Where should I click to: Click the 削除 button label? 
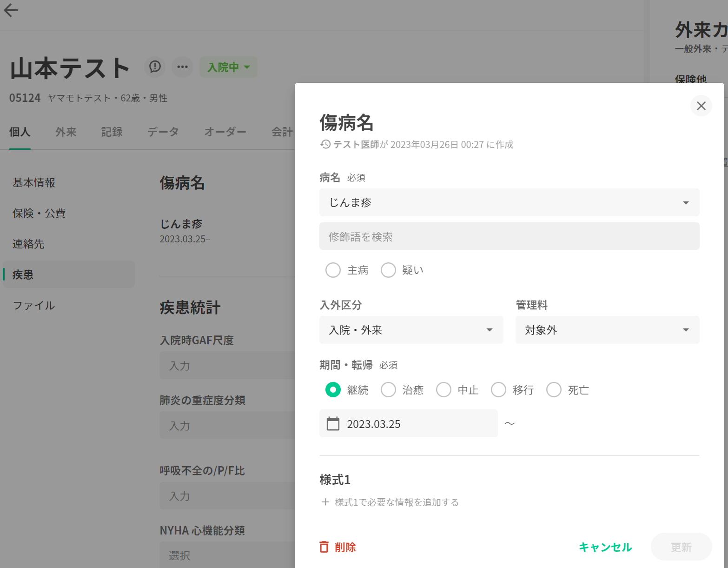click(345, 547)
